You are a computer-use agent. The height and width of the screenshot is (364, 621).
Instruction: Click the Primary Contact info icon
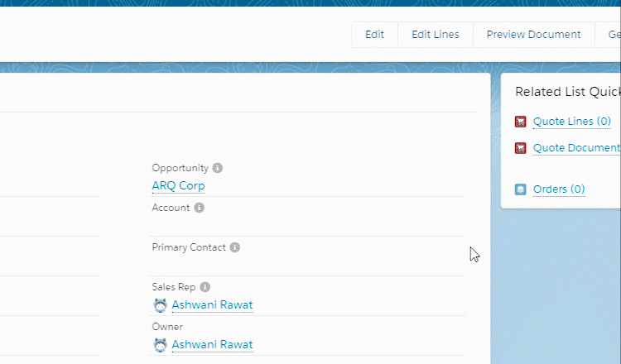[x=235, y=247]
